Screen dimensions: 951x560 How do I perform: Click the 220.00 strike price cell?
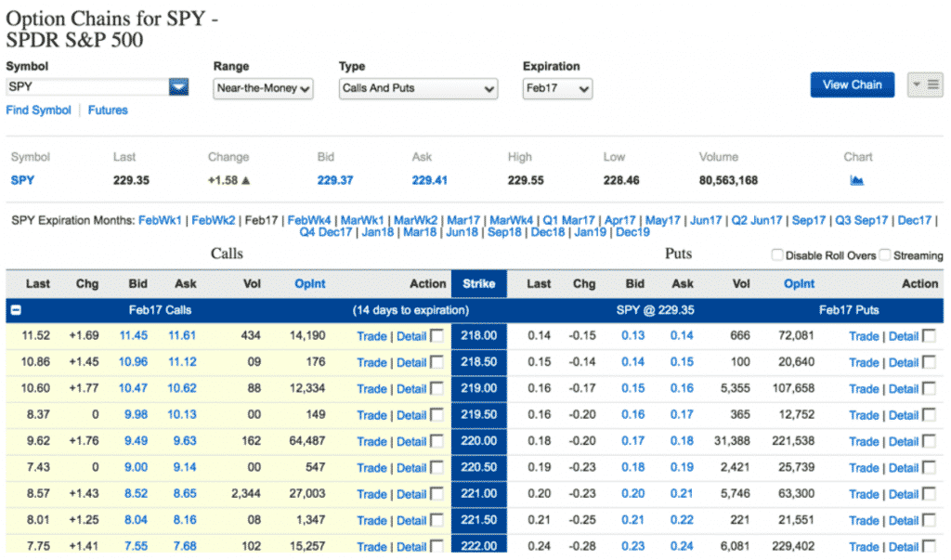pos(479,441)
